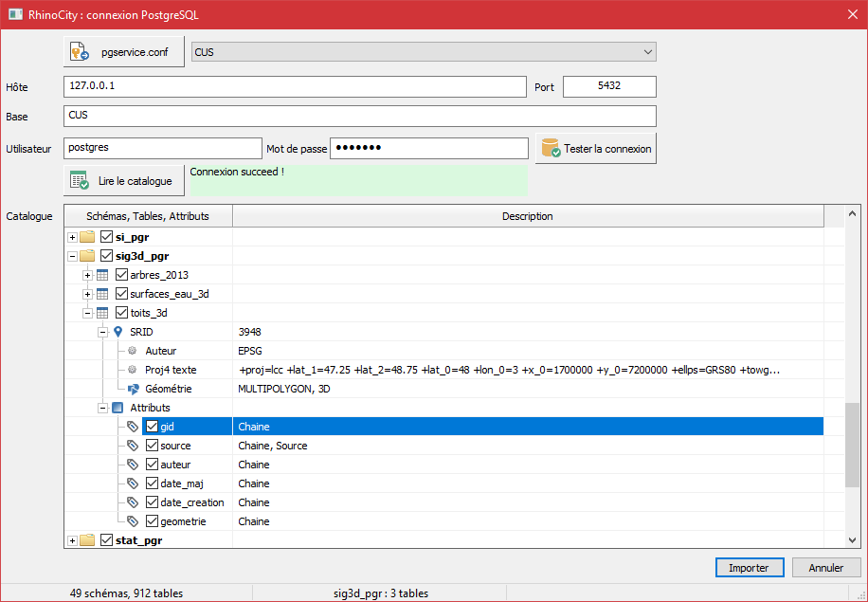Toggle the surfaces_eau_3d table checkbox
The width and height of the screenshot is (868, 602).
point(122,294)
